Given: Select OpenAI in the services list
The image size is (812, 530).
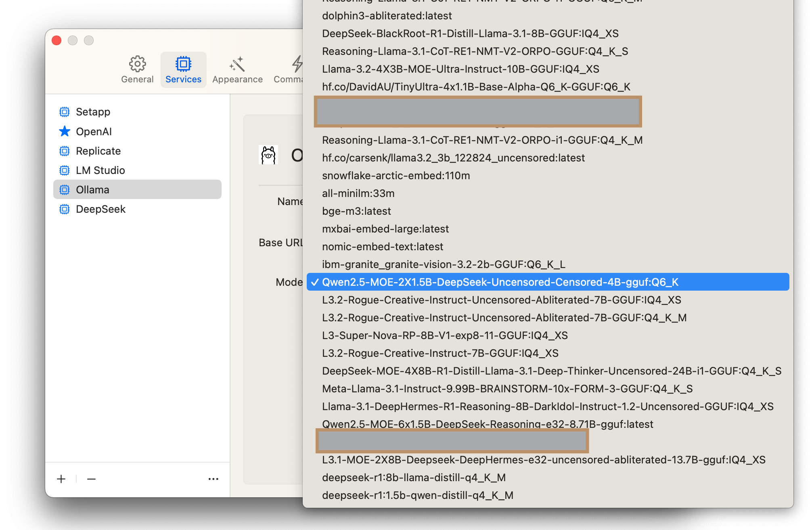Looking at the screenshot, I should click(137, 131).
